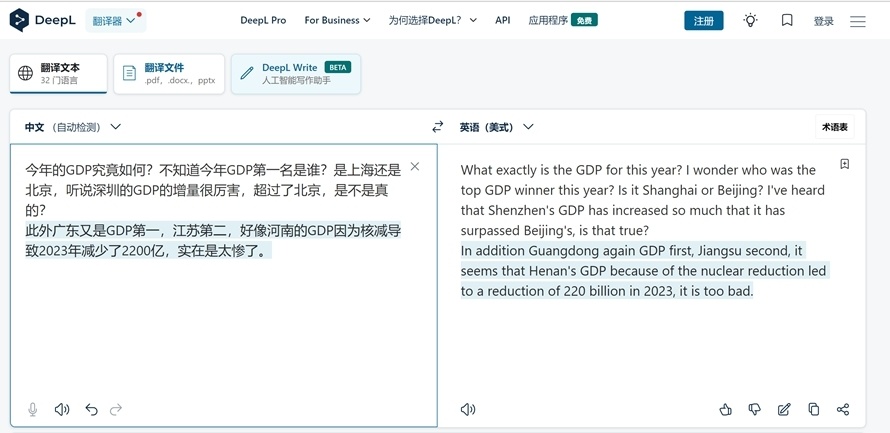Rate translation with thumbs down
Viewport: 890px width, 433px height.
coord(754,409)
